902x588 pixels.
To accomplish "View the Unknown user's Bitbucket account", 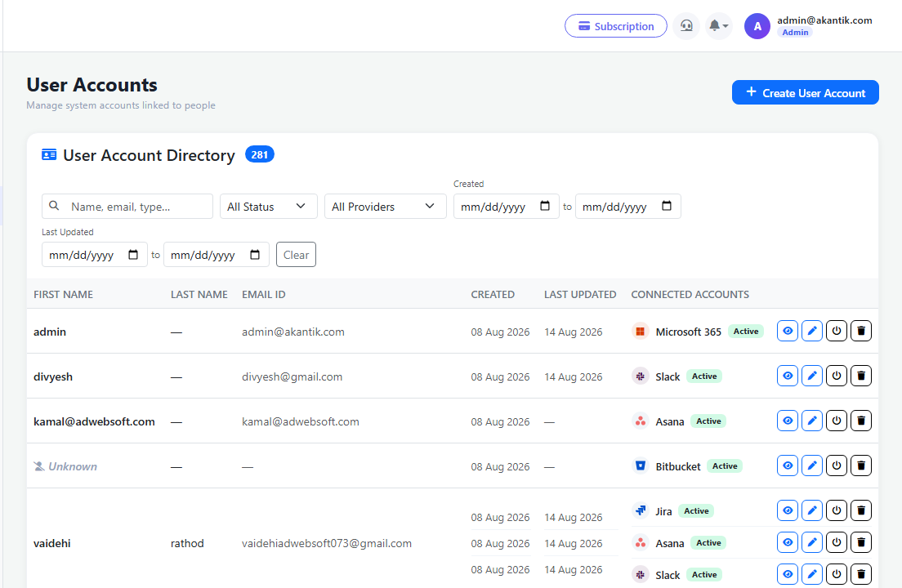I will [787, 465].
